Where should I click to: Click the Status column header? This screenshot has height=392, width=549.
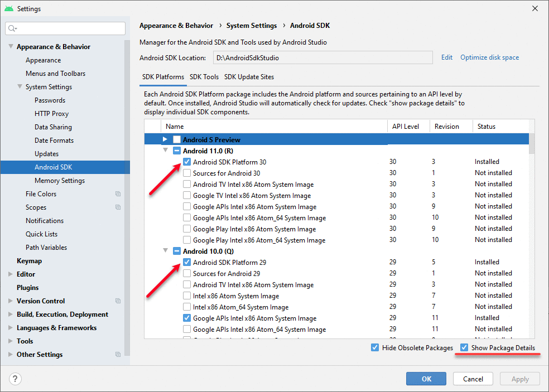click(500, 127)
